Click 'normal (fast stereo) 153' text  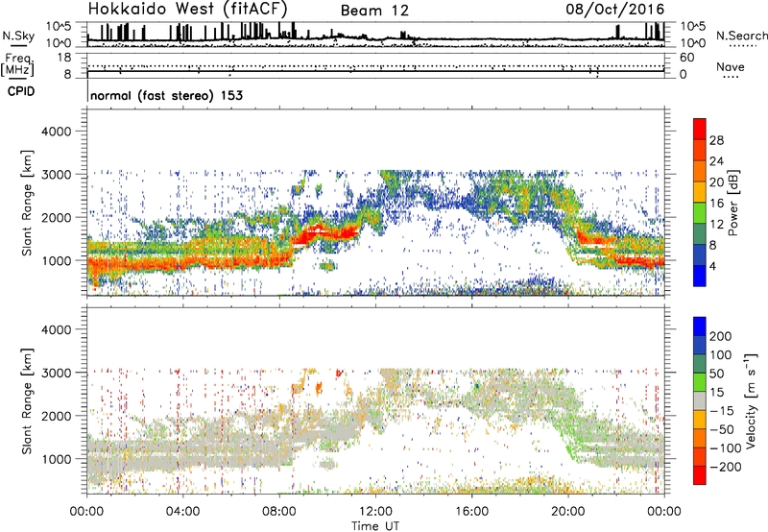coord(166,95)
